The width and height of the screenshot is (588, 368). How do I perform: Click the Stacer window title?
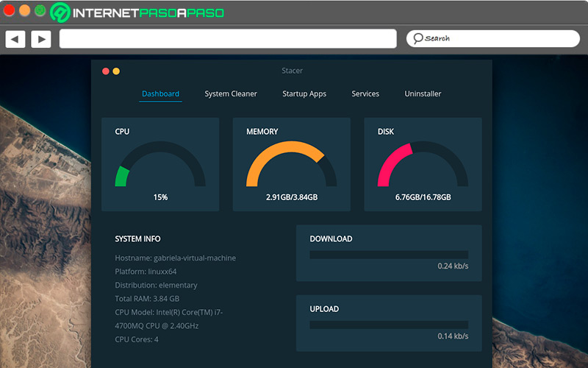pos(292,71)
